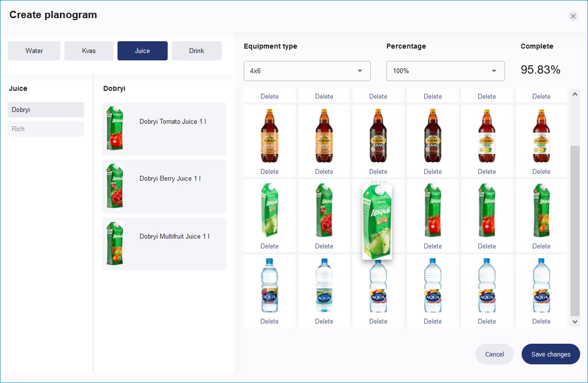Choose the Rich juice brand
The height and width of the screenshot is (383, 588).
pos(46,129)
